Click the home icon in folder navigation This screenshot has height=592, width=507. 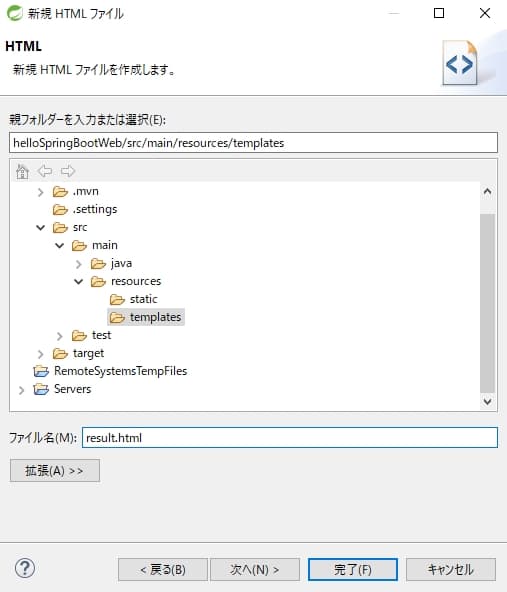[22, 171]
